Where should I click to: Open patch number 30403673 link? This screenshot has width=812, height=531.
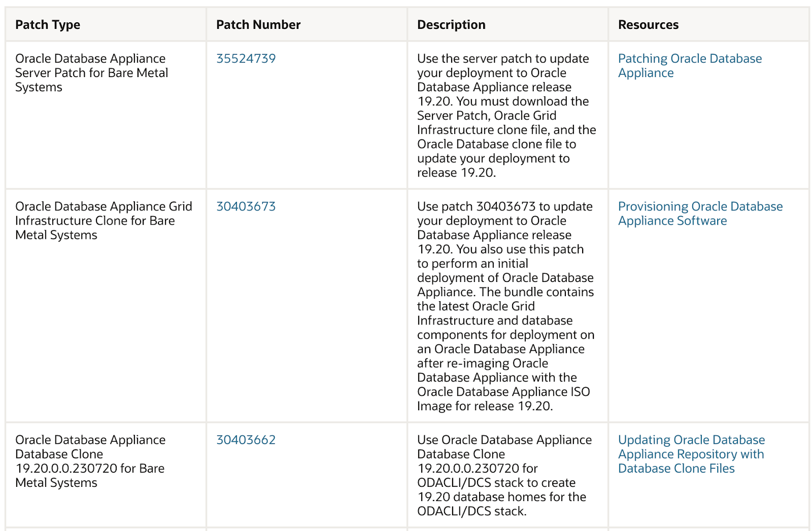pyautogui.click(x=246, y=207)
